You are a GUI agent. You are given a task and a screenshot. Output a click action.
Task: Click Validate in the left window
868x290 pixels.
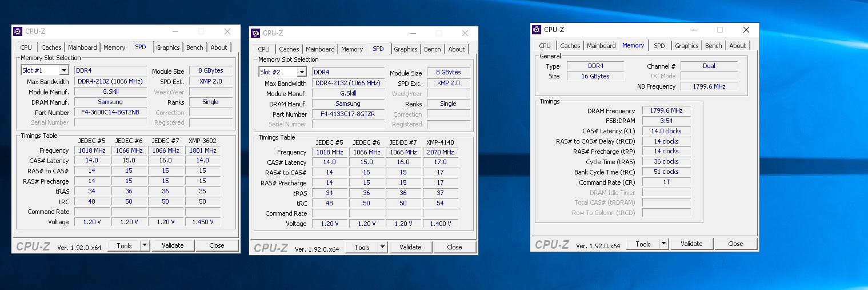pos(173,245)
